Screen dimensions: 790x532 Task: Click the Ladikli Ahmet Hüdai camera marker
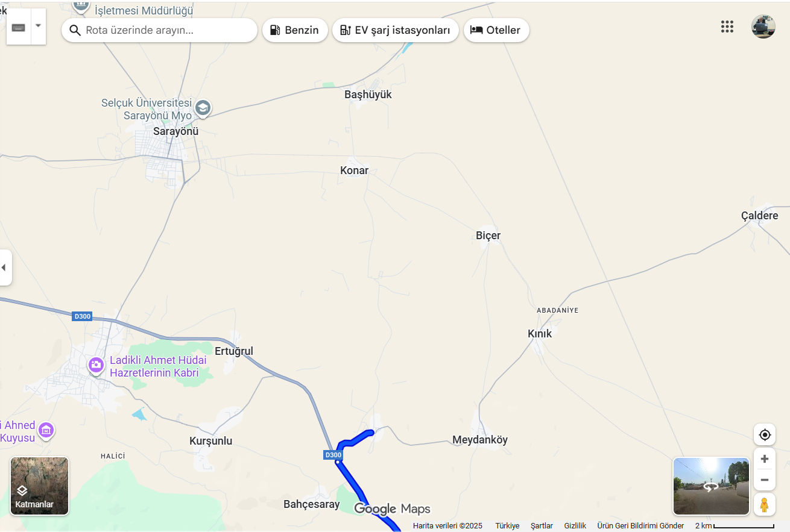[x=96, y=365]
